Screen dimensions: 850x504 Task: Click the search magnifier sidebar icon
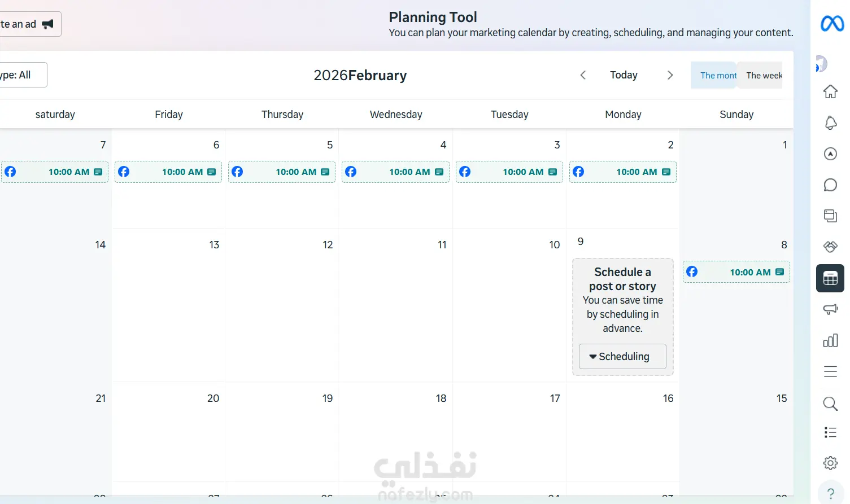coord(830,404)
